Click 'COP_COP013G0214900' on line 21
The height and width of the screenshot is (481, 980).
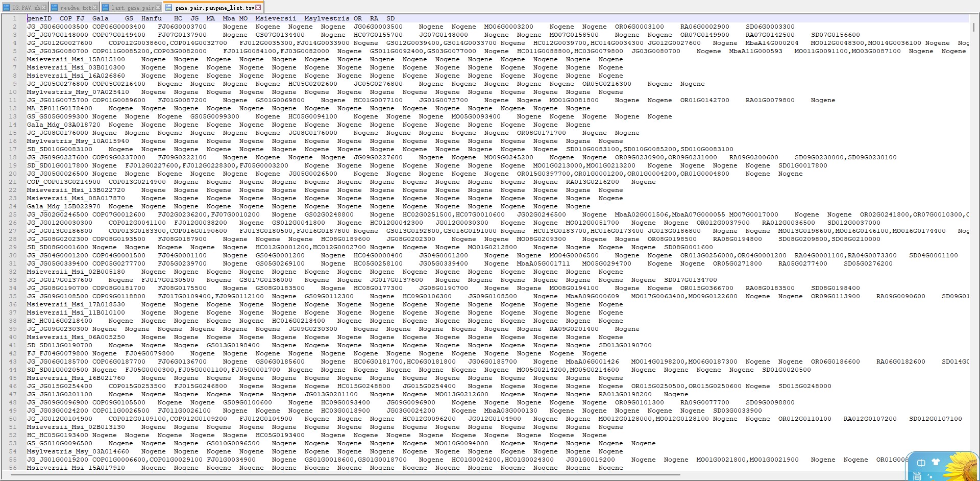(64, 182)
